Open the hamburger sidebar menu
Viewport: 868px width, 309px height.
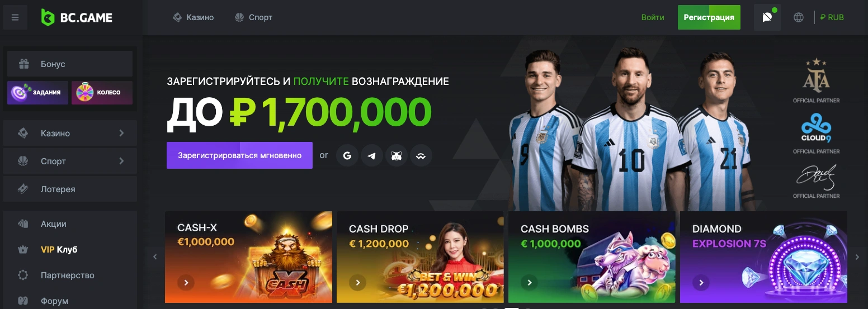15,17
